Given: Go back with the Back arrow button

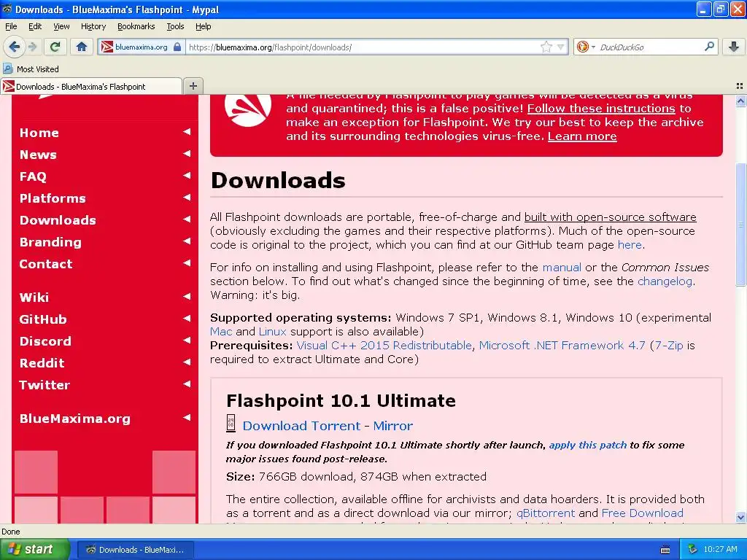Looking at the screenshot, I should [14, 47].
